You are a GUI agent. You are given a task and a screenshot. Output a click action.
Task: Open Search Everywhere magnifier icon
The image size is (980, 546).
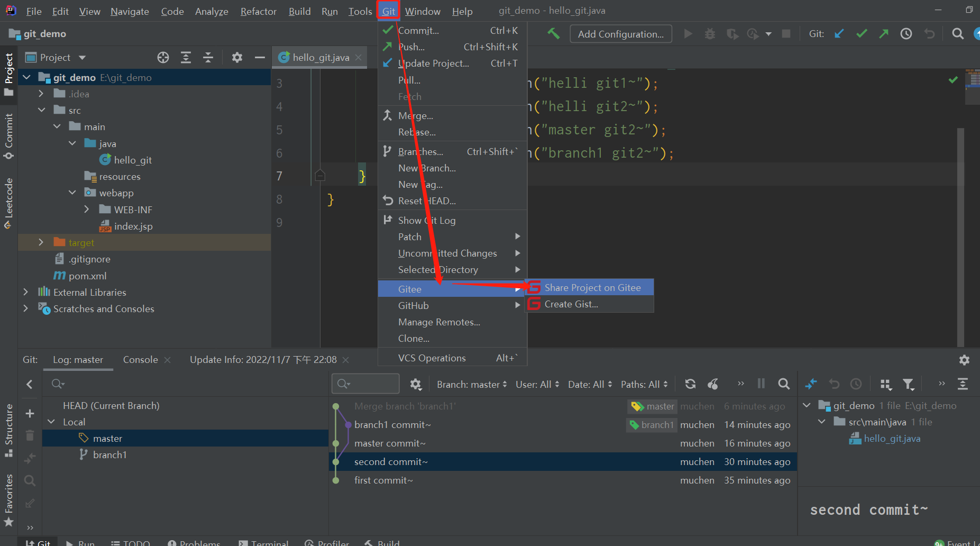click(958, 34)
